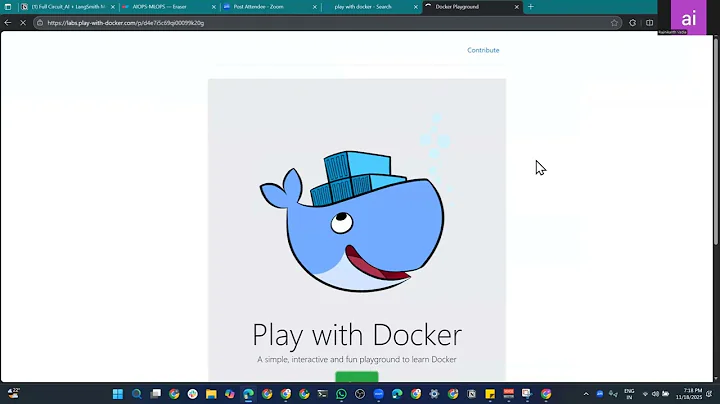720x404 pixels.
Task: Open the Terminal taskbar icon
Action: click(x=323, y=394)
